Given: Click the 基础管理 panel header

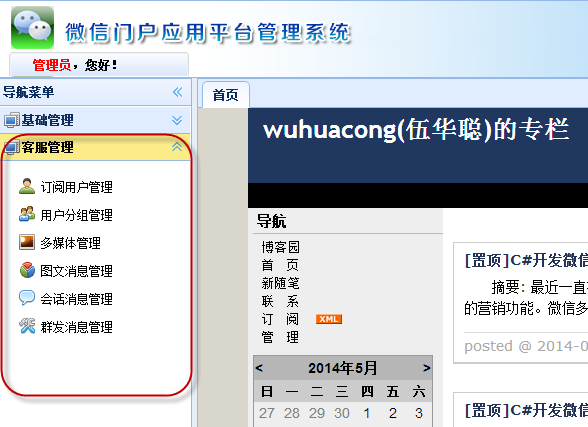Looking at the screenshot, I should [95, 120].
